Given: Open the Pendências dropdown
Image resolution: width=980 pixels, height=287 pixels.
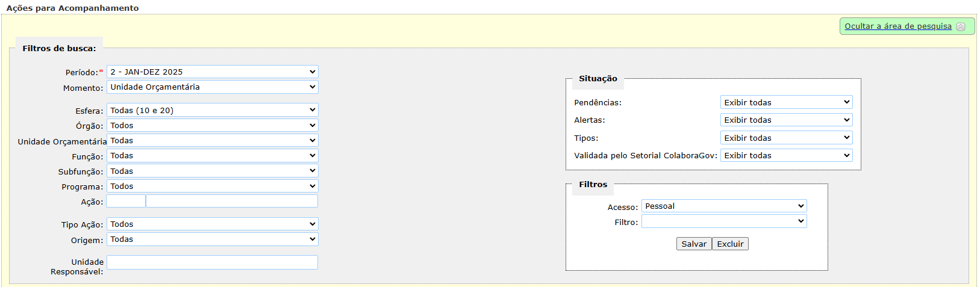Looking at the screenshot, I should (x=786, y=102).
